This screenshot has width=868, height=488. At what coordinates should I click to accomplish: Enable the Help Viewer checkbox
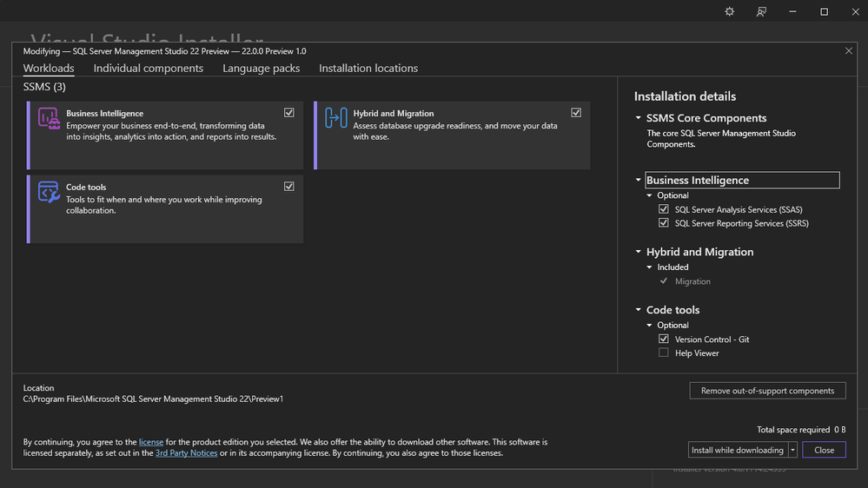tap(664, 353)
